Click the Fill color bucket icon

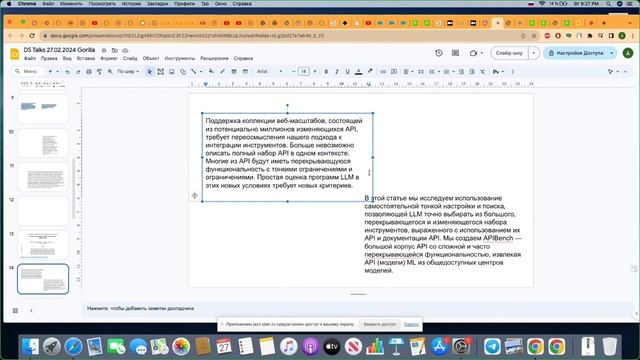click(211, 71)
